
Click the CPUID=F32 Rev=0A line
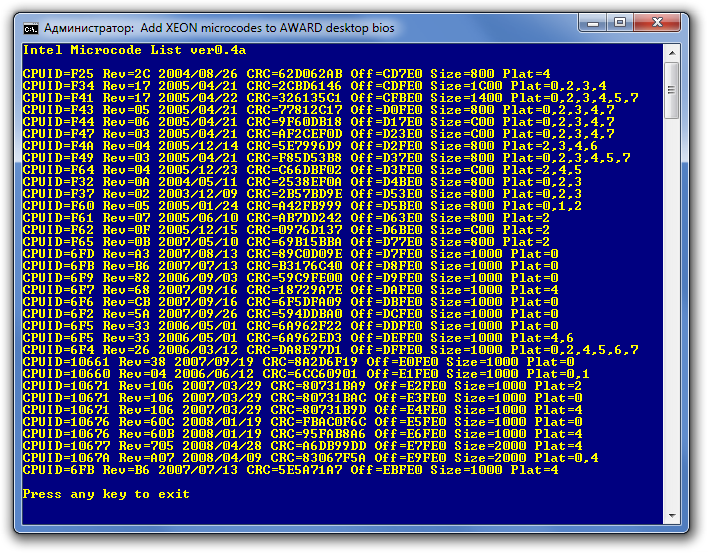302,182
